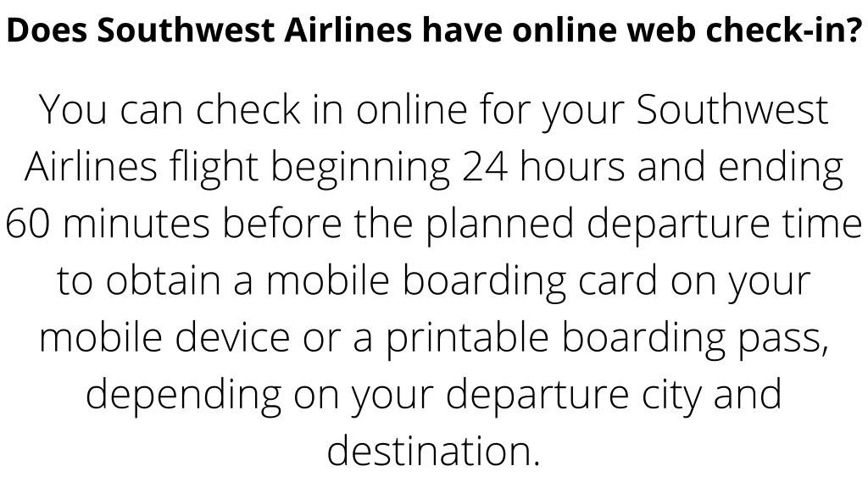The width and height of the screenshot is (868, 488).
Task: Click the word "depending"
Action: point(183,395)
